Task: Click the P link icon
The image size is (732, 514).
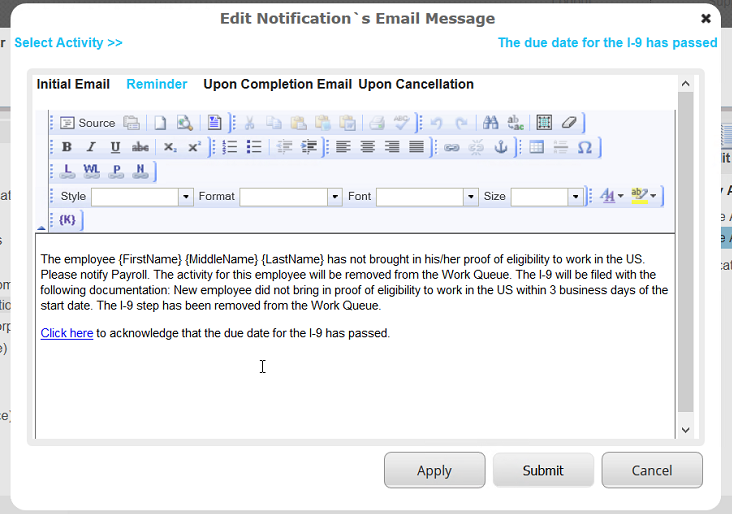Action: [116, 171]
